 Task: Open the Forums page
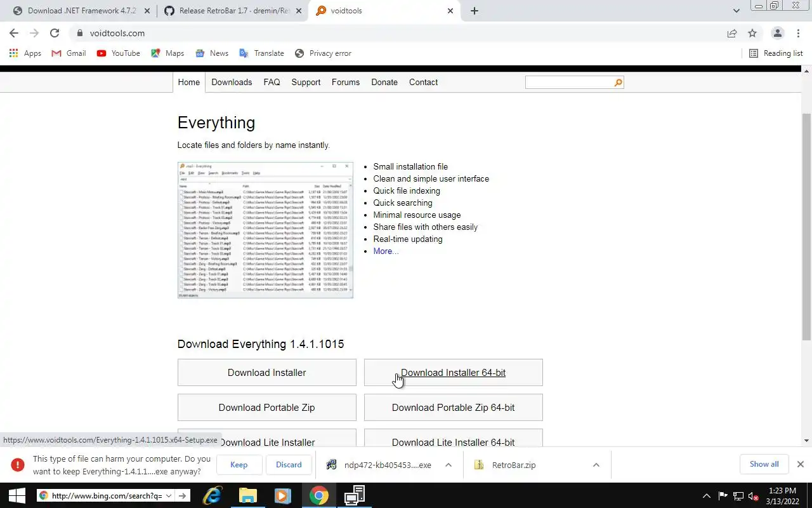346,82
